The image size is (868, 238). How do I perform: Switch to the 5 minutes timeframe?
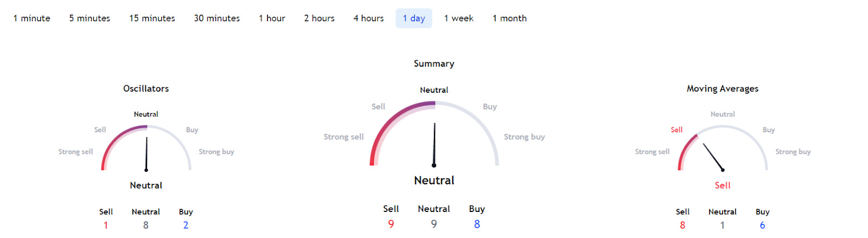pos(90,18)
